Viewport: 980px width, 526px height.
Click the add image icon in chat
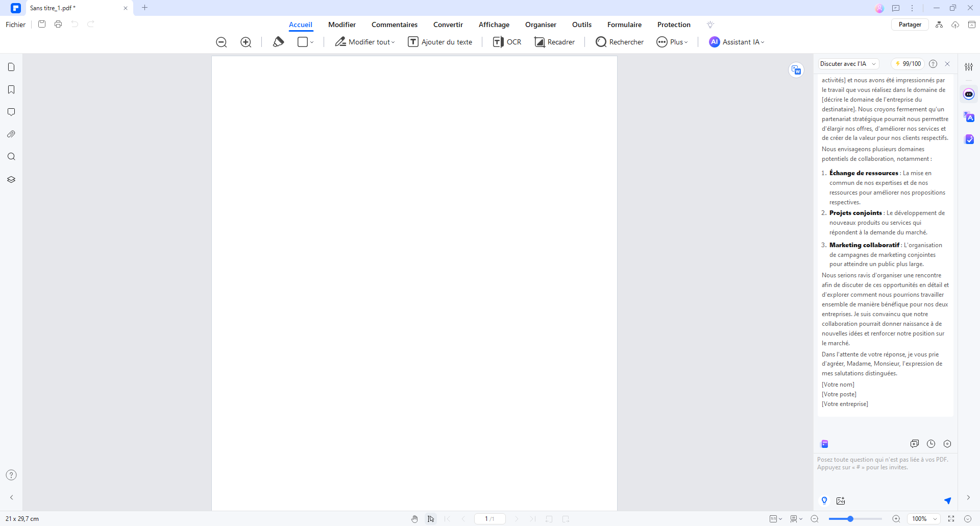841,500
